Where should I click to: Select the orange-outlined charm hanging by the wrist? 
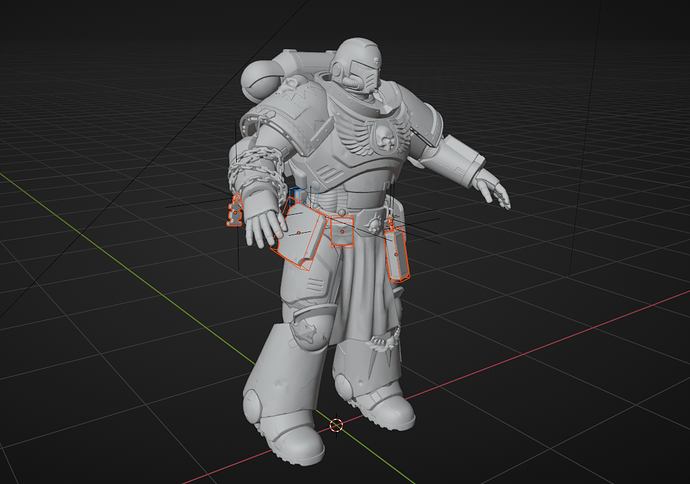pos(235,210)
